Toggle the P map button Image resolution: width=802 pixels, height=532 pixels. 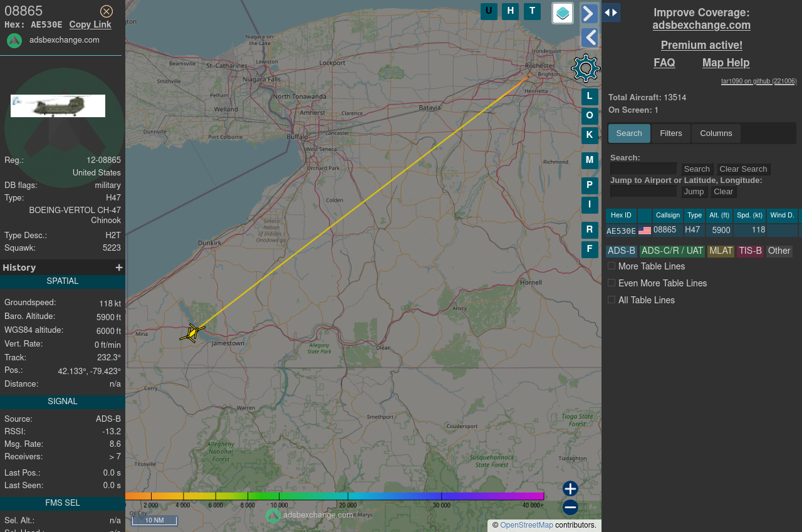(590, 185)
